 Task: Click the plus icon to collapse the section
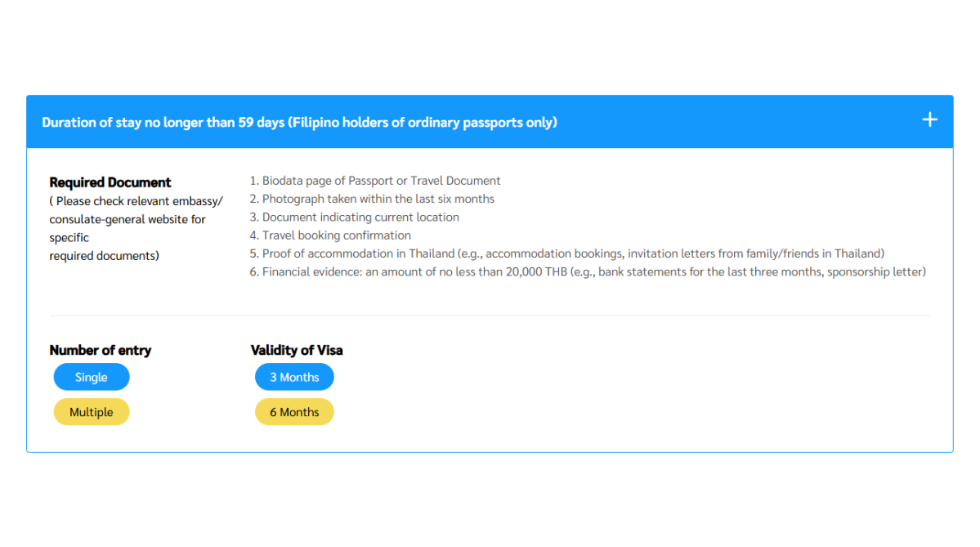coord(929,119)
